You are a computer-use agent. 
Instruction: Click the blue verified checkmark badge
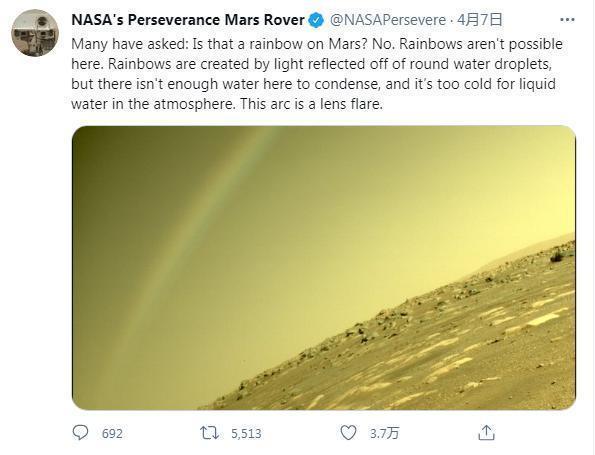click(316, 20)
